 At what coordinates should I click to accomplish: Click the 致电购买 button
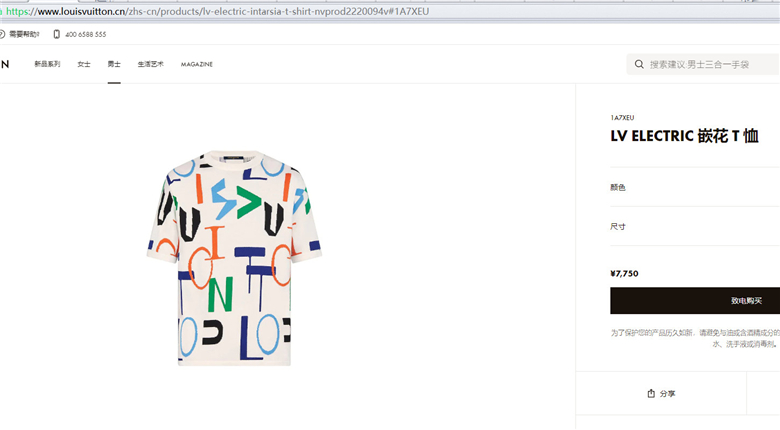(x=695, y=301)
